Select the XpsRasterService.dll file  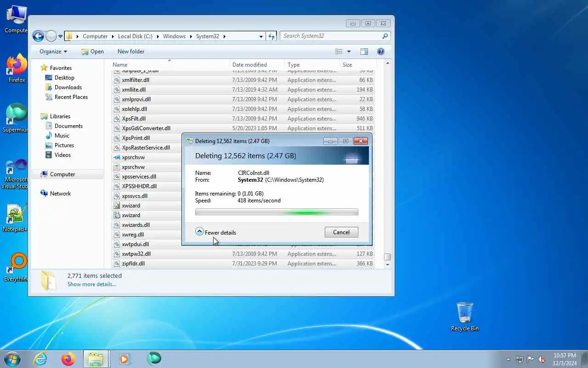coord(146,148)
